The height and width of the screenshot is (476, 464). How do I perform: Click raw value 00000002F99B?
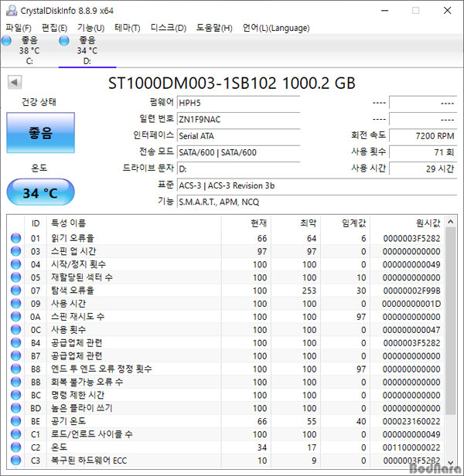(411, 291)
